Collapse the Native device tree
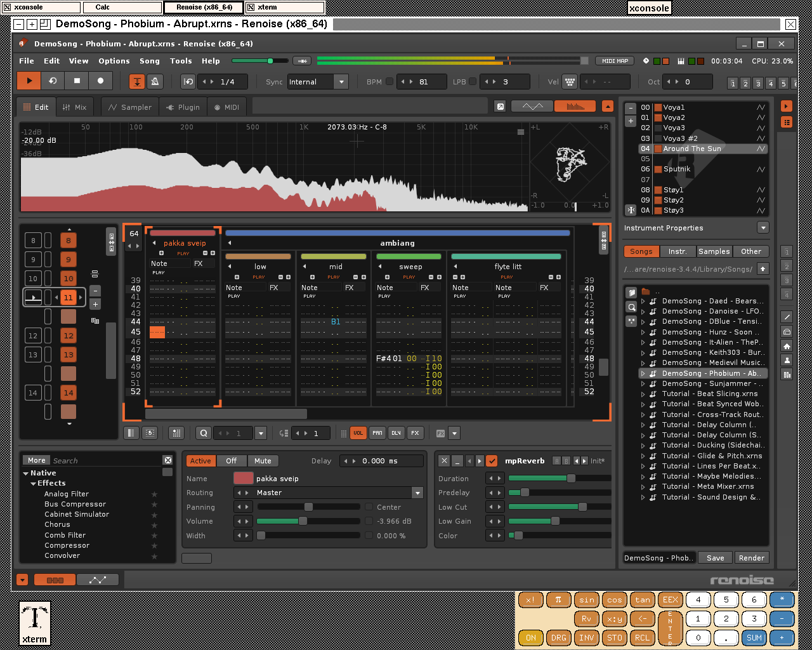Viewport: 812px width, 650px height. point(26,473)
